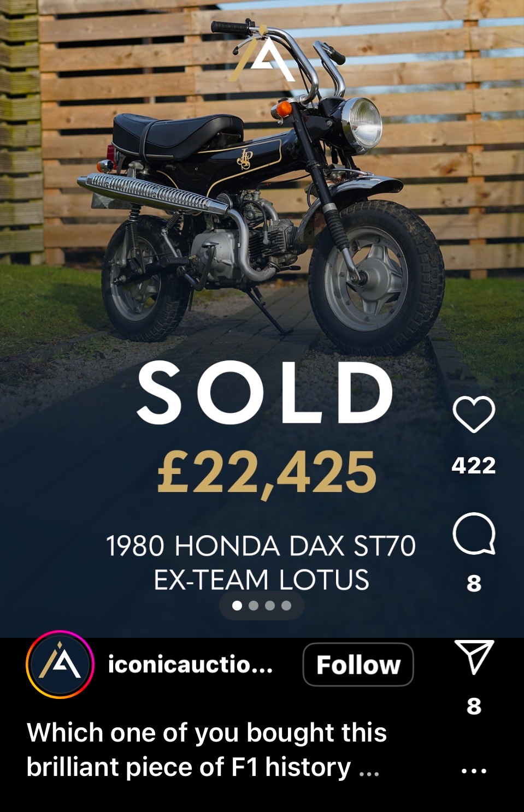Click the "1980 HONDA DAX ST70" title text
The height and width of the screenshot is (812, 524).
(x=261, y=546)
